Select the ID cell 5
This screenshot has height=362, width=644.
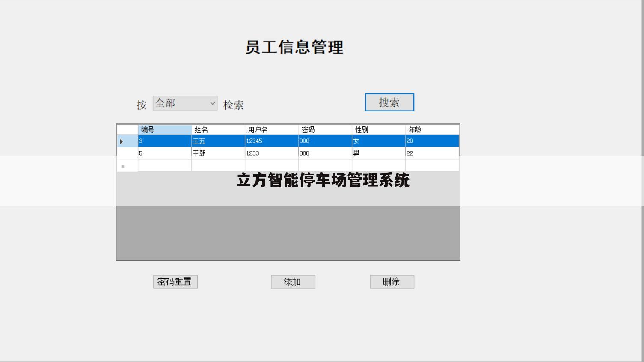165,153
